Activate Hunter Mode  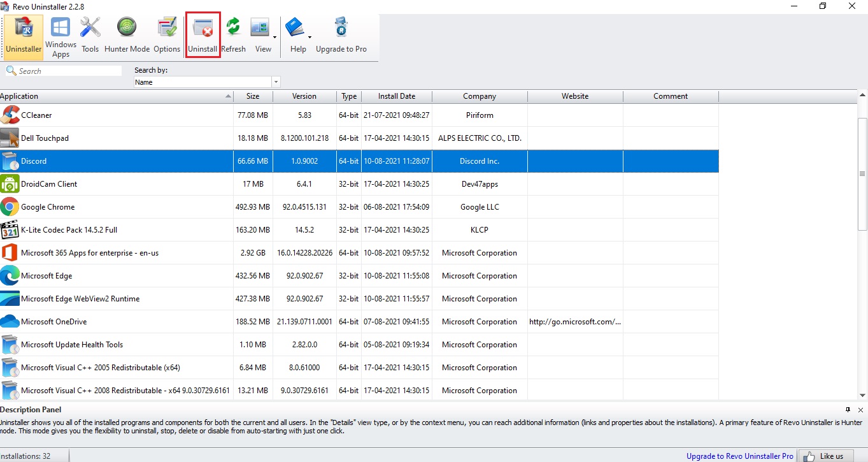coord(127,36)
